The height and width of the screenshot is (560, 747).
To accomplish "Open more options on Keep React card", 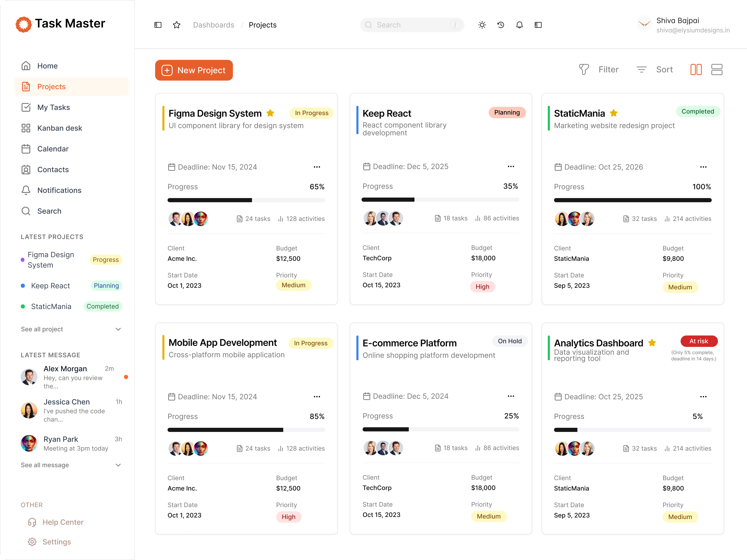I will point(511,166).
